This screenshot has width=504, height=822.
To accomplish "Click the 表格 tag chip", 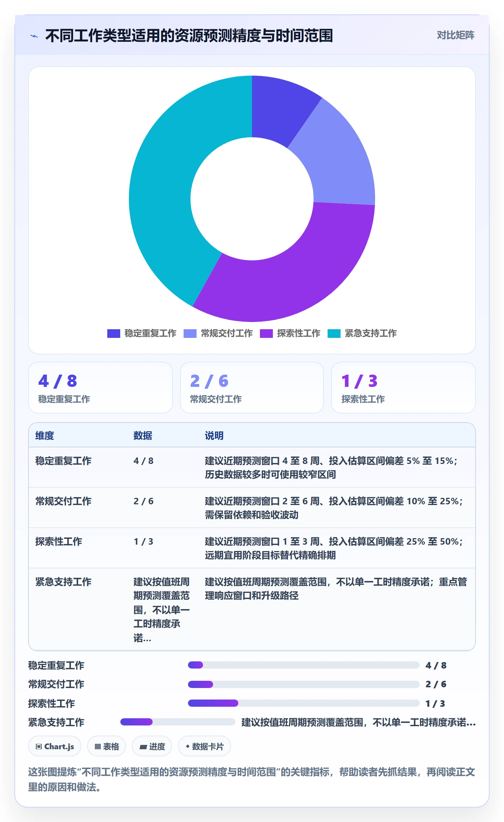I will click(x=107, y=746).
